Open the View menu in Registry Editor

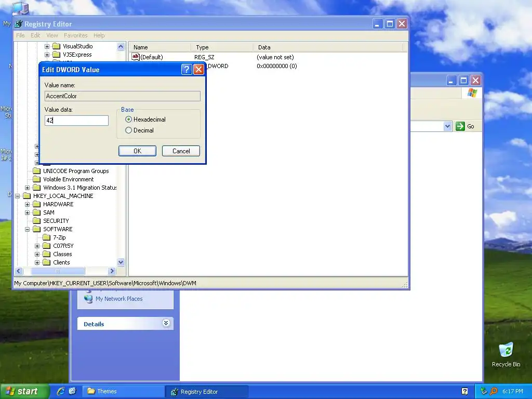click(x=52, y=35)
